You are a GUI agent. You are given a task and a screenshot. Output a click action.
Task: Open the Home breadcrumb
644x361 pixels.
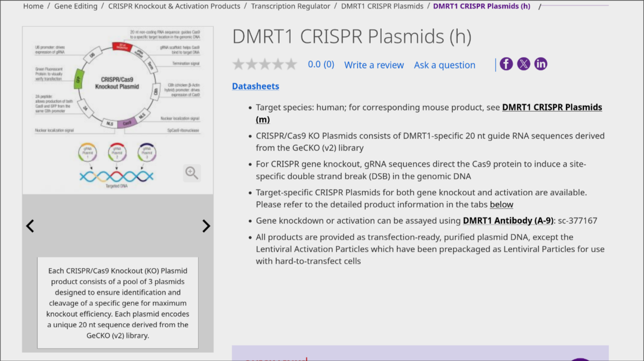coord(33,6)
